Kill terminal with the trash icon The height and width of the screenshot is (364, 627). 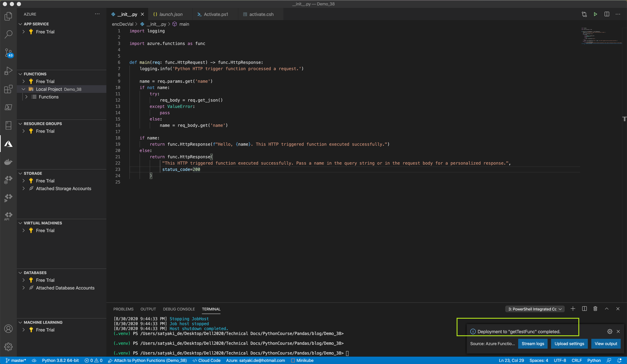[595, 309]
